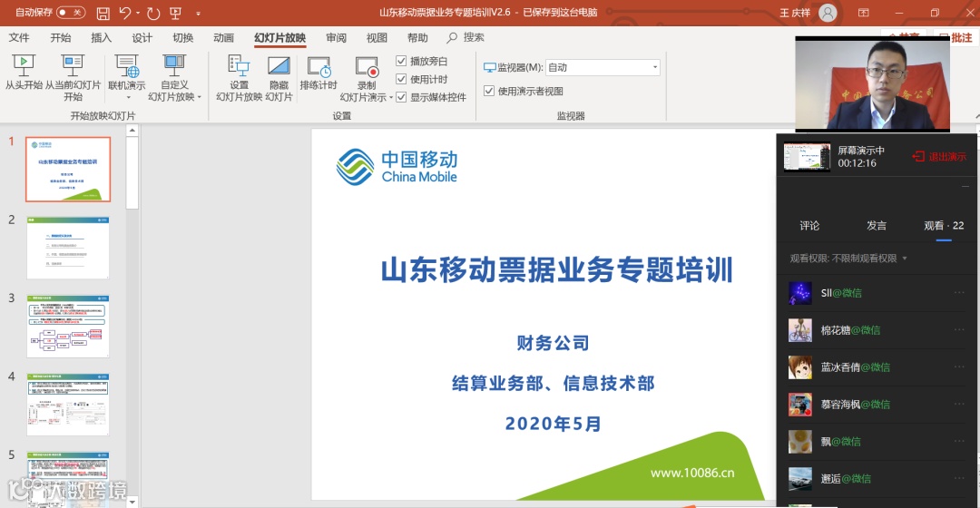Click the slide title 山东移动票据业务专题培训
The height and width of the screenshot is (508, 980).
pos(556,270)
